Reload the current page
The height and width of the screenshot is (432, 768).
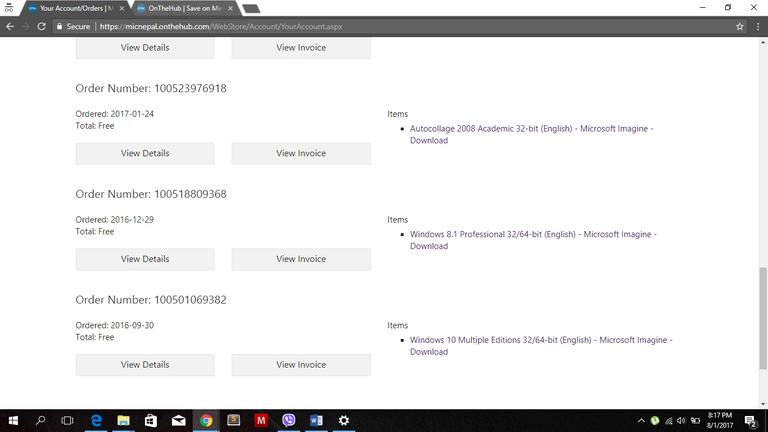pyautogui.click(x=42, y=26)
